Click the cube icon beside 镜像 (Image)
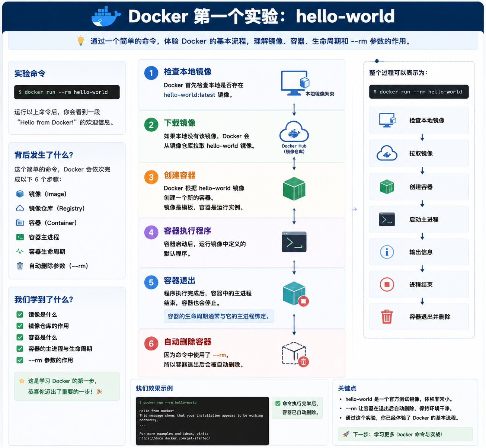Image resolution: width=486 pixels, height=448 pixels. click(20, 194)
